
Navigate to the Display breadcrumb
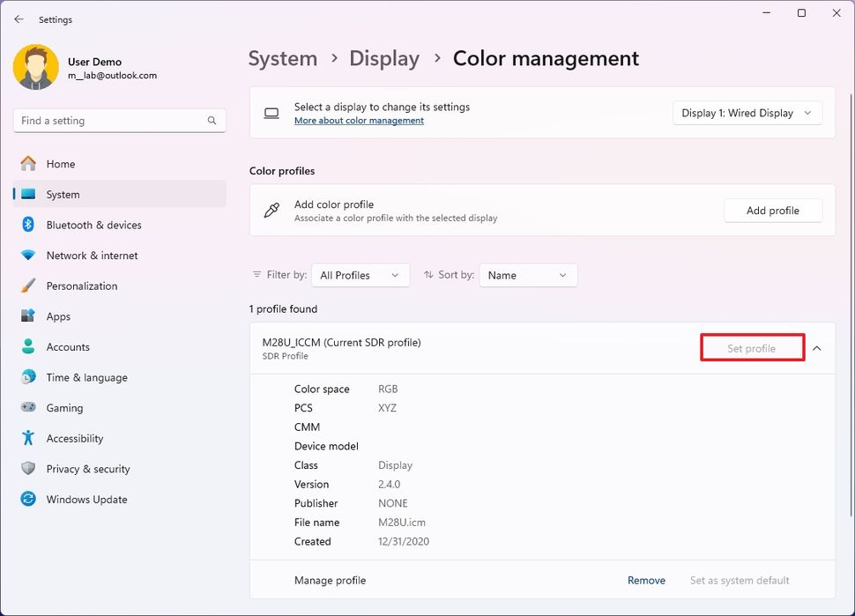(x=384, y=58)
